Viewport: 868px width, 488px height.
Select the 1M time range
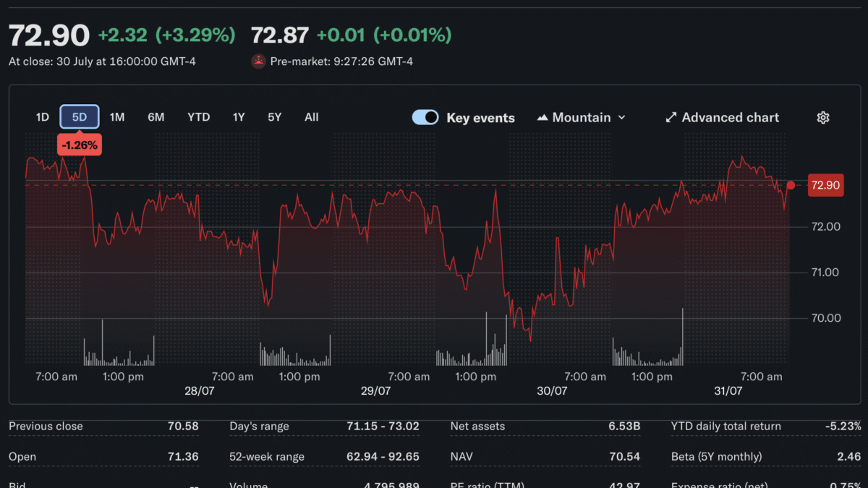coord(117,117)
